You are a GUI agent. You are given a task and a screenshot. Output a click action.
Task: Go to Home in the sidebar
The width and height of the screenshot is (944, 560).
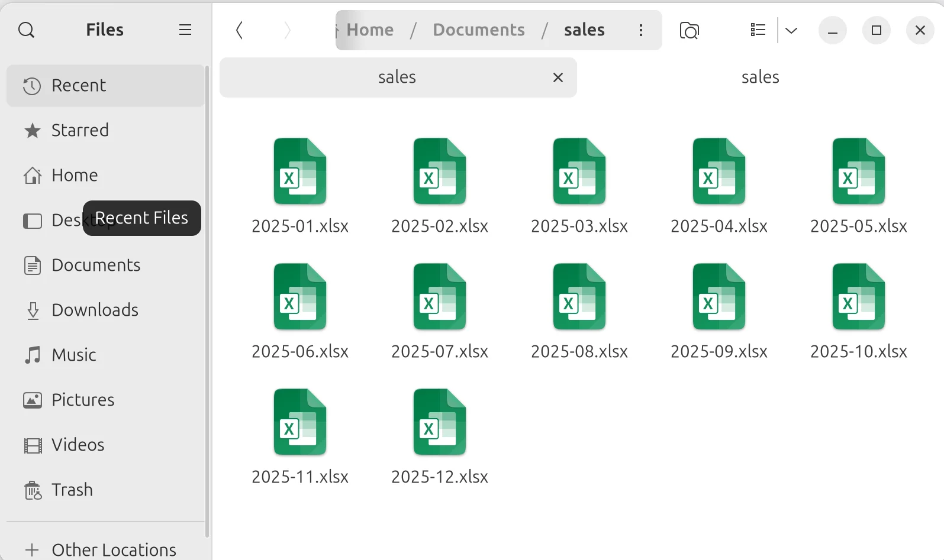[105, 176]
